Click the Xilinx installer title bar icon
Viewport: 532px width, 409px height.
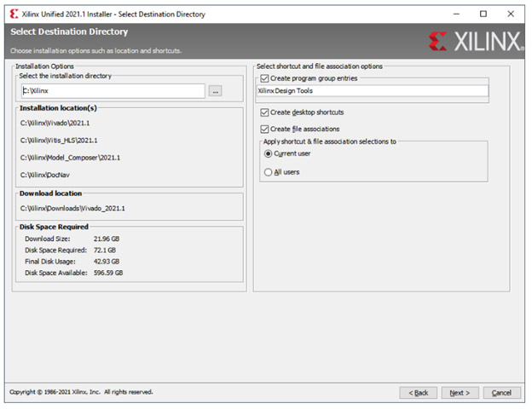(14, 14)
